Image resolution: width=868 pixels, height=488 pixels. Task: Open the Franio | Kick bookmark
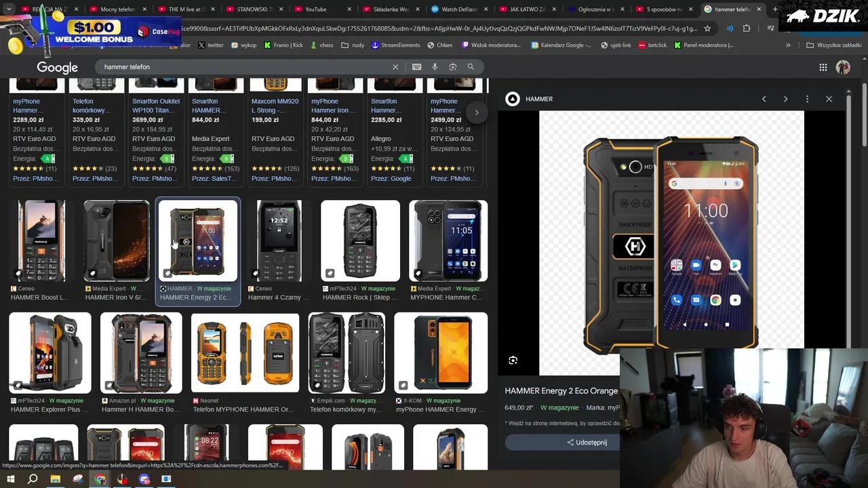click(283, 45)
